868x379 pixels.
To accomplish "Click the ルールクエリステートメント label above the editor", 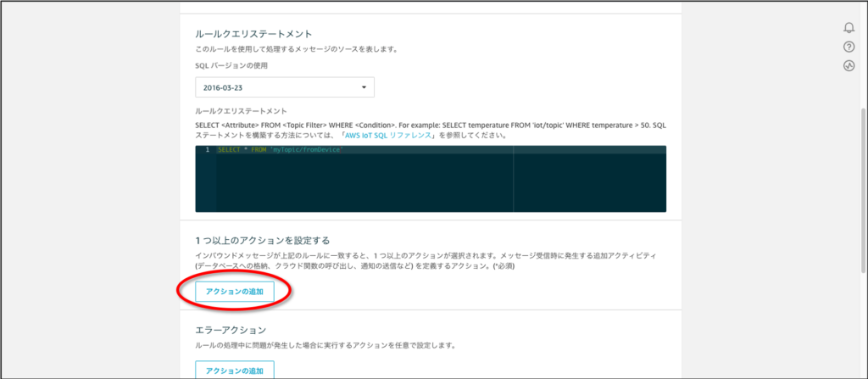I will pos(241,111).
